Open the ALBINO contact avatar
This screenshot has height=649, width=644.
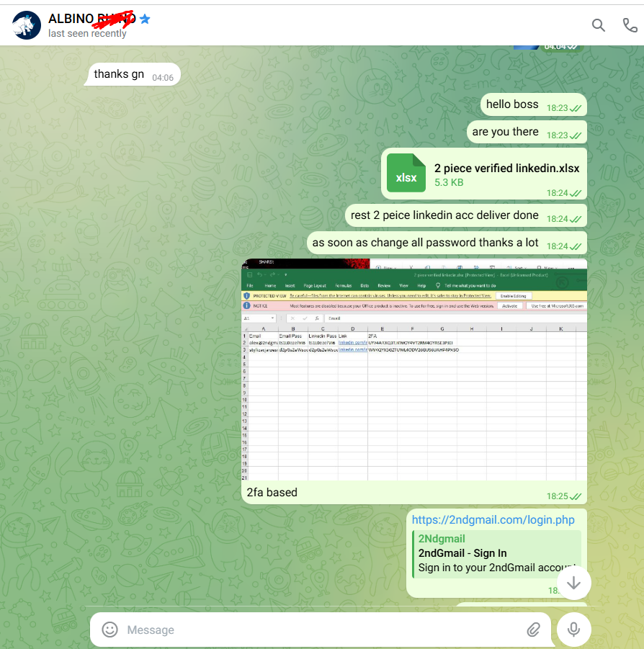tap(27, 25)
